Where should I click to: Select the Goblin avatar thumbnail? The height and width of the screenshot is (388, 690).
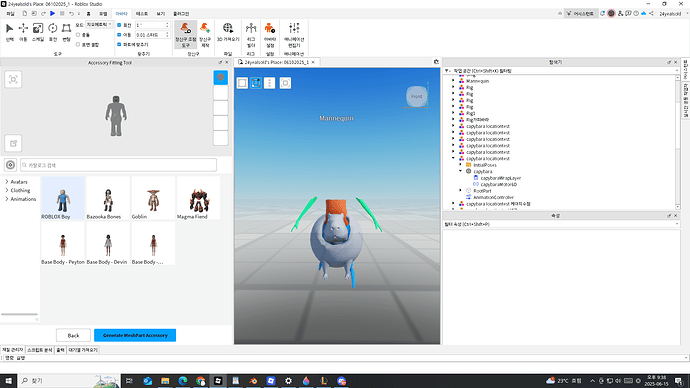(x=153, y=199)
